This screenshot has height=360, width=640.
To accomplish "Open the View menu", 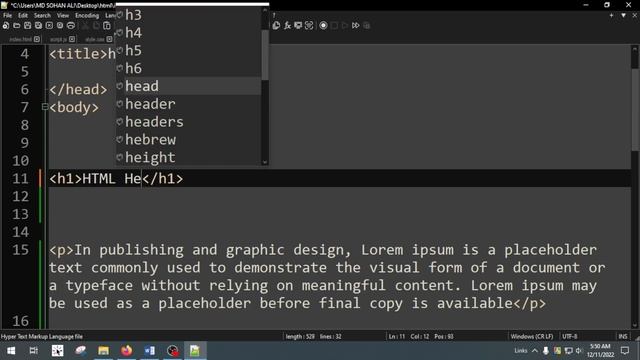I will [x=63, y=16].
